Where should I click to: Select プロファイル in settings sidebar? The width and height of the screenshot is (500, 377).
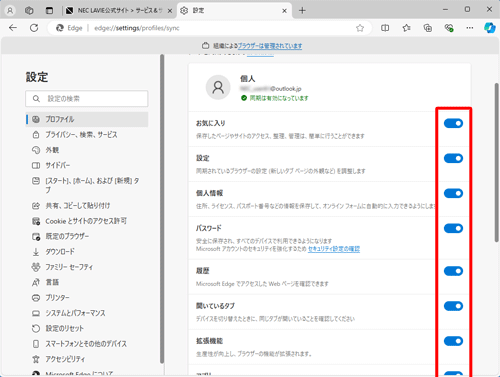point(87,119)
